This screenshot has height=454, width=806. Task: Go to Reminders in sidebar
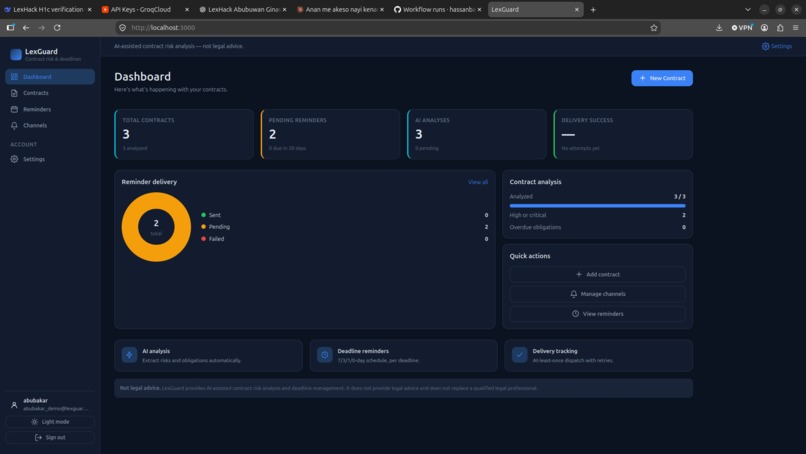click(x=50, y=110)
